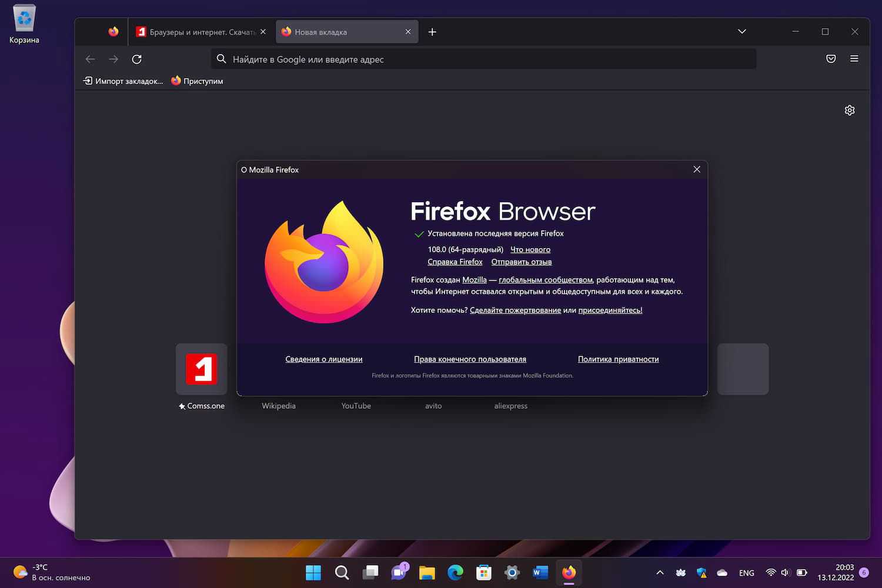Open the Что нового link

[x=530, y=249]
